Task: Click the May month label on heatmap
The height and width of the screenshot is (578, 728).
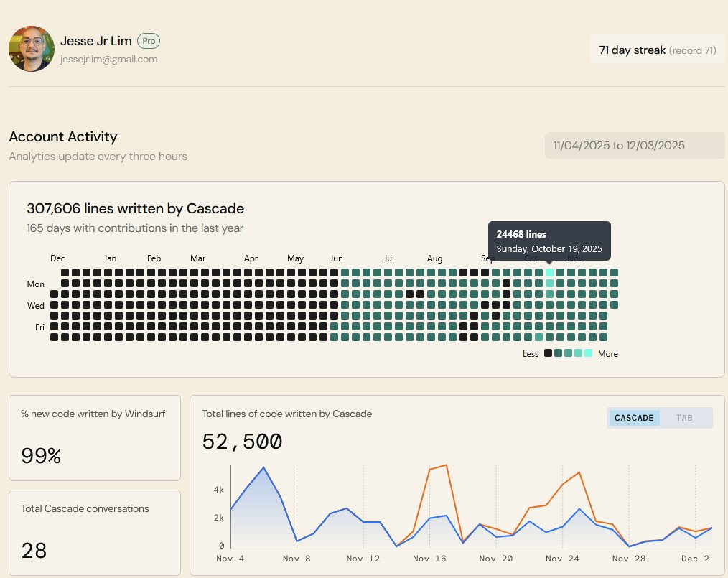Action: point(295,258)
